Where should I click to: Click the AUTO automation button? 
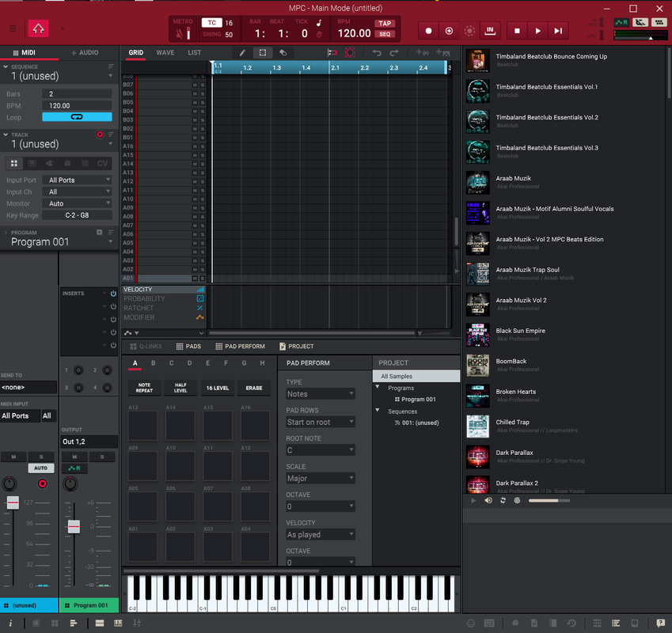point(40,468)
